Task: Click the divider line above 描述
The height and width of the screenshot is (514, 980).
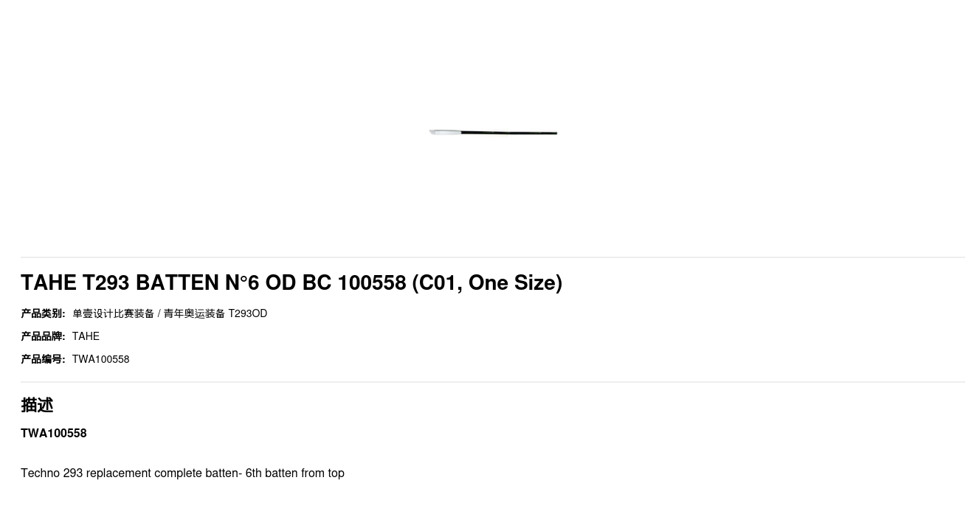Action: pyautogui.click(x=493, y=382)
